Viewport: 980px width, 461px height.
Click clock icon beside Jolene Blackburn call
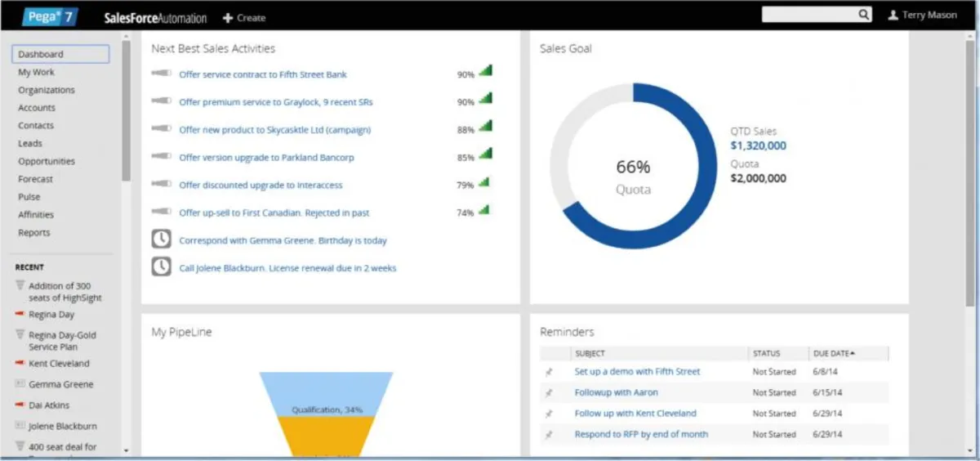[x=162, y=266]
